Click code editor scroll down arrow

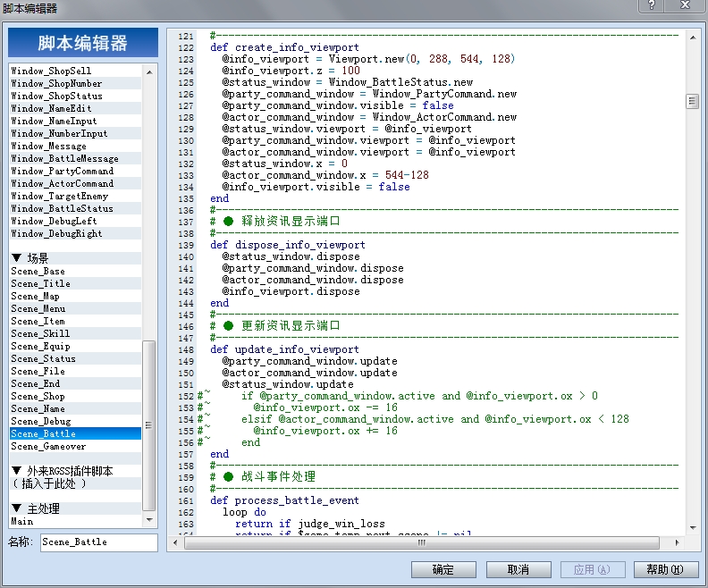click(x=693, y=527)
